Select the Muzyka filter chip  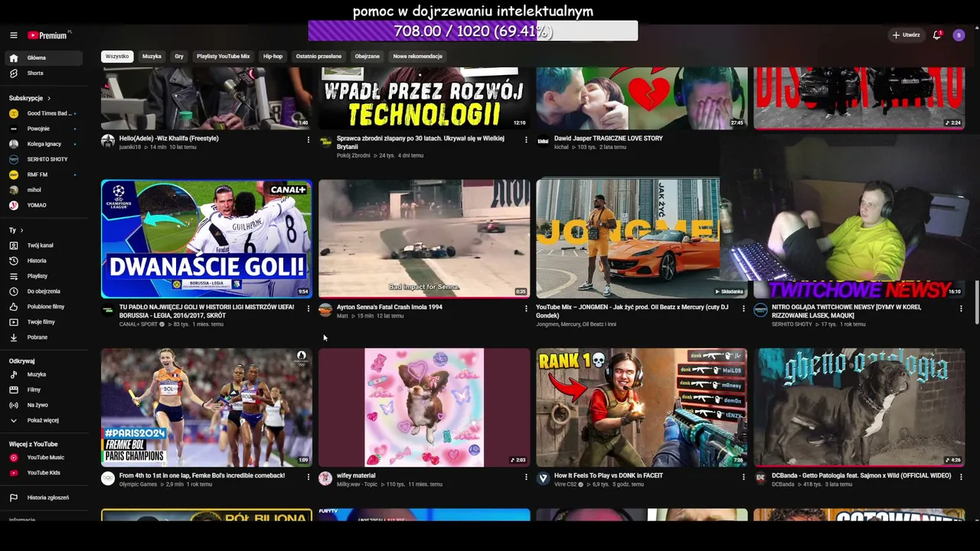click(152, 57)
